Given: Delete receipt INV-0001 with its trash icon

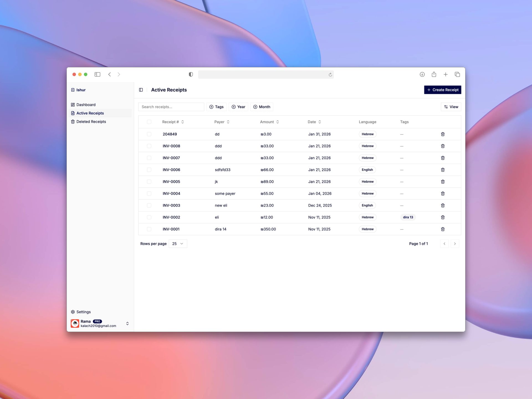Looking at the screenshot, I should coord(443,229).
